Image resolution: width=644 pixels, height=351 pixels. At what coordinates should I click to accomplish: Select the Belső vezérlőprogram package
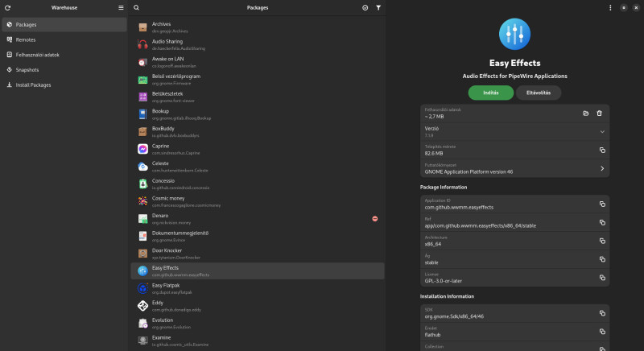[258, 80]
